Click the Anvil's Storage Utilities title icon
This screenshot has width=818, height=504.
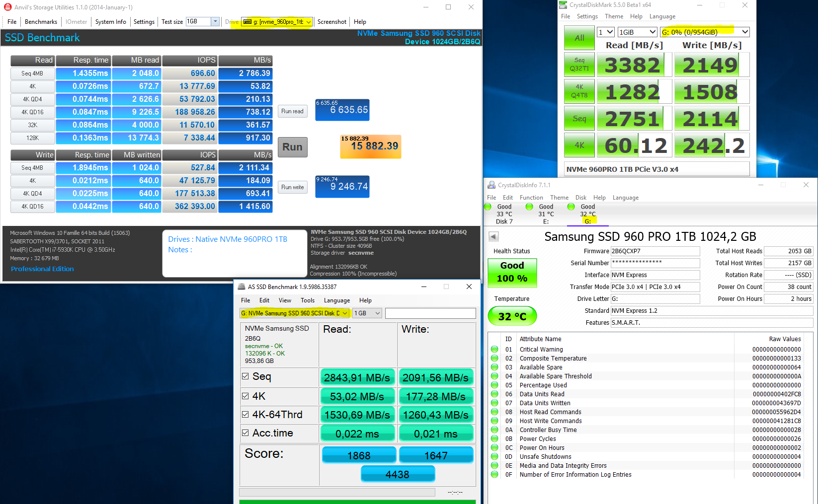[7, 7]
